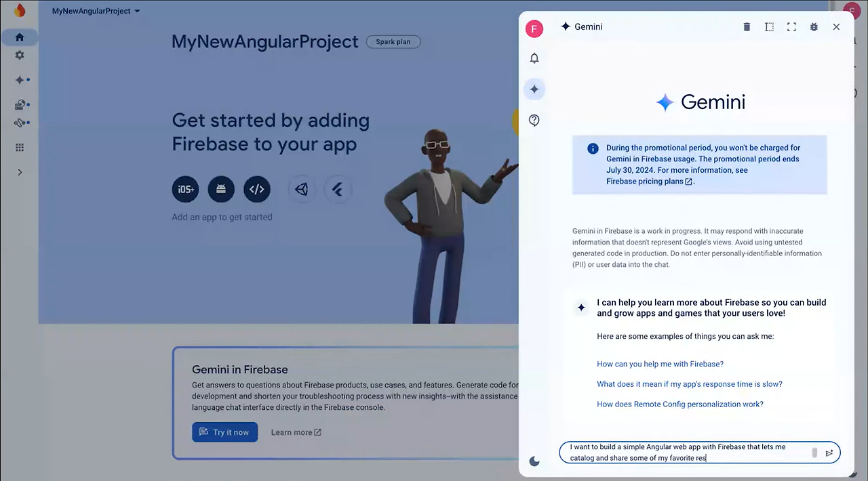This screenshot has width=868, height=481.
Task: Add an Android app
Action: click(221, 189)
